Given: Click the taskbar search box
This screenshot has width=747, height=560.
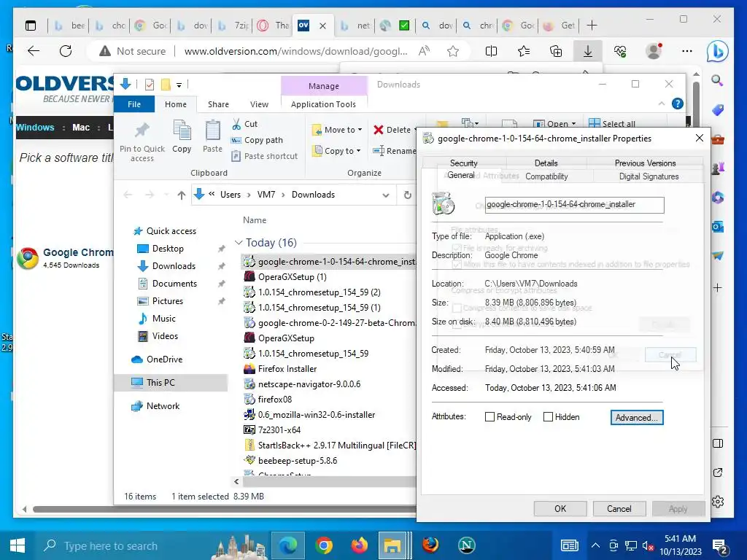Looking at the screenshot, I should 124,545.
